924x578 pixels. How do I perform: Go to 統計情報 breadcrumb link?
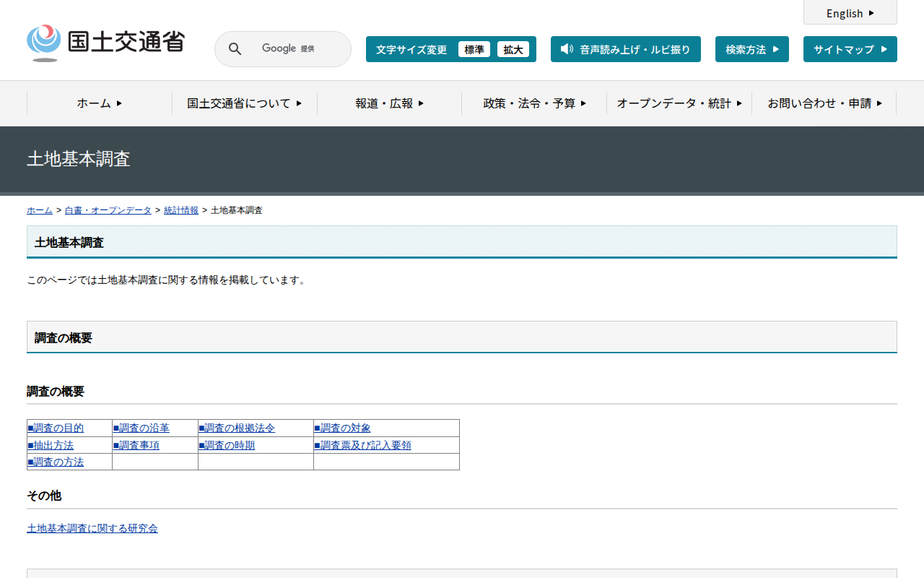(x=181, y=210)
